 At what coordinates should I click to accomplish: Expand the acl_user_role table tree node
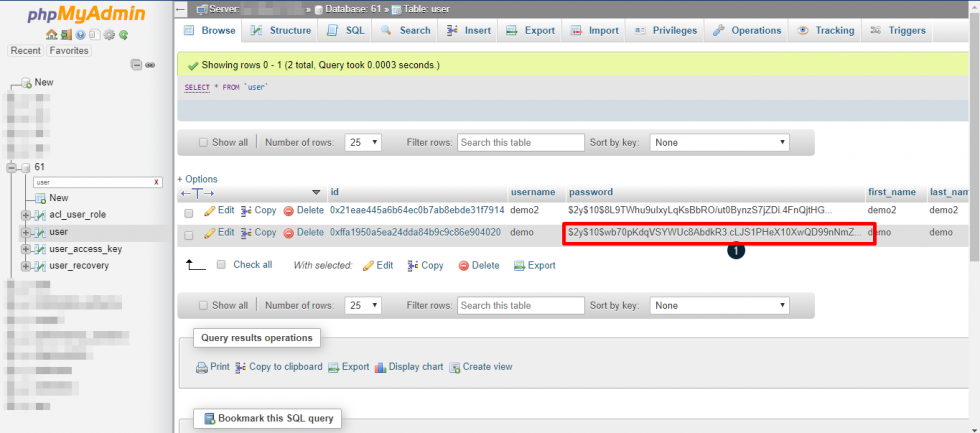click(x=26, y=215)
